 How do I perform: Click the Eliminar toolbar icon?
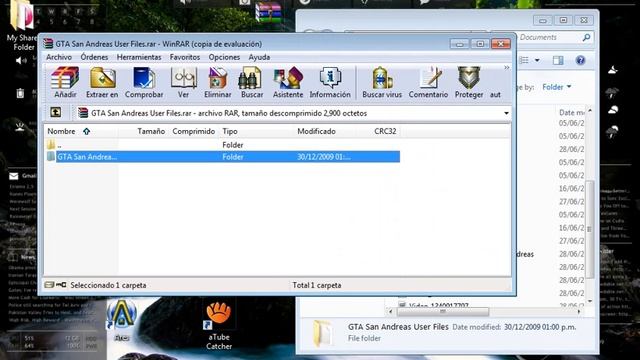pyautogui.click(x=218, y=82)
